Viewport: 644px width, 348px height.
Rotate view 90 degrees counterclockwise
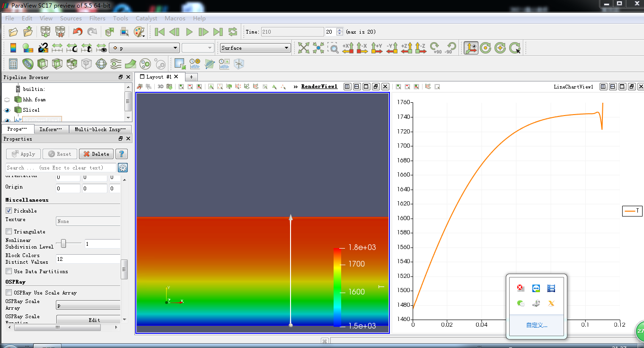[450, 48]
